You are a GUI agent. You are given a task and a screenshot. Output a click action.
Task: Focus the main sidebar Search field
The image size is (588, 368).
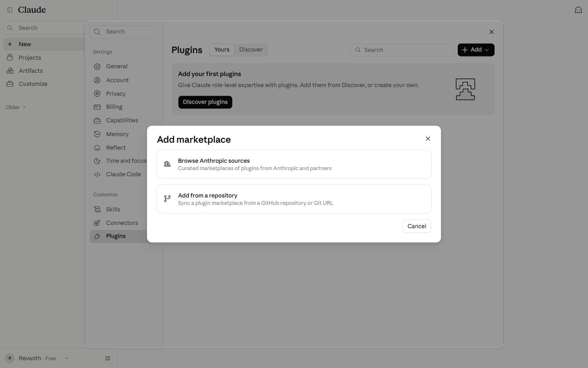pos(45,28)
